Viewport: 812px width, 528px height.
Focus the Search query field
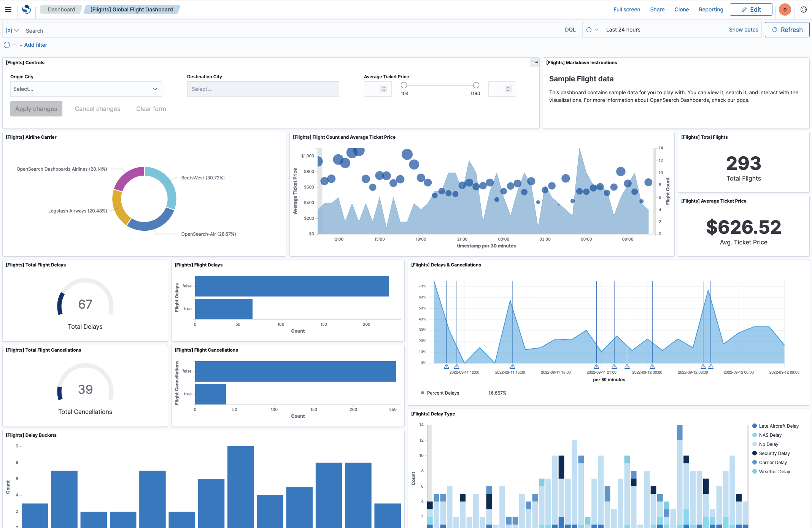(x=292, y=30)
